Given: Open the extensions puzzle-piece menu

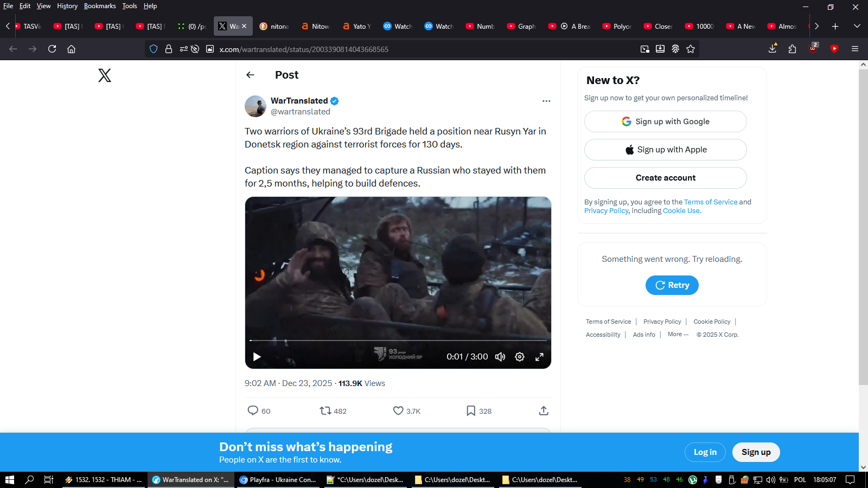Looking at the screenshot, I should click(x=792, y=49).
